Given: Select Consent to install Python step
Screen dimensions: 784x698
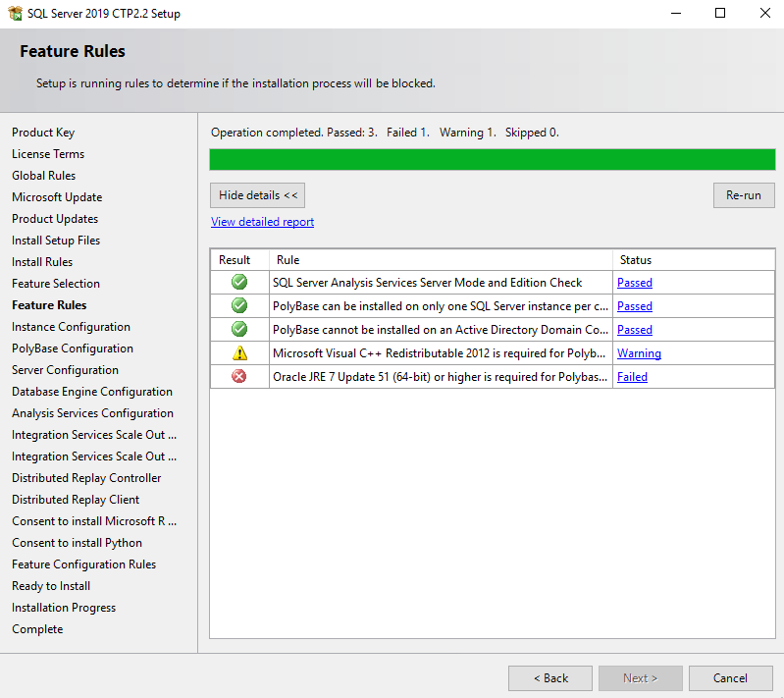Looking at the screenshot, I should pyautogui.click(x=77, y=542).
